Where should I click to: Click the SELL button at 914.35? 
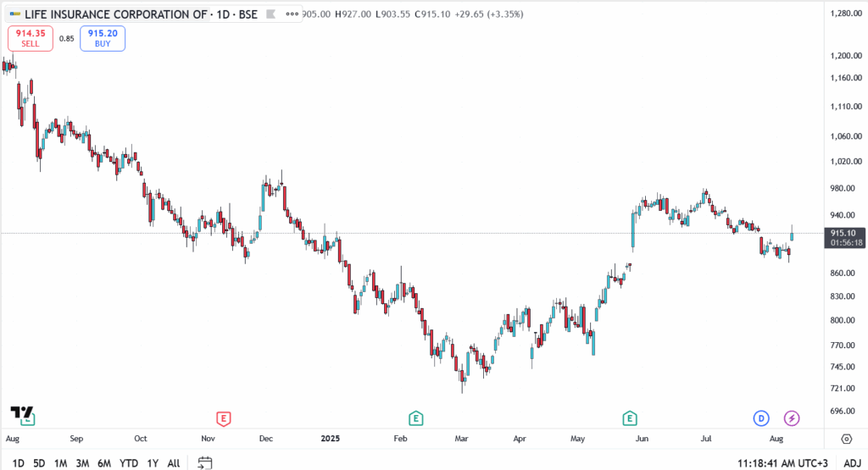[31, 38]
